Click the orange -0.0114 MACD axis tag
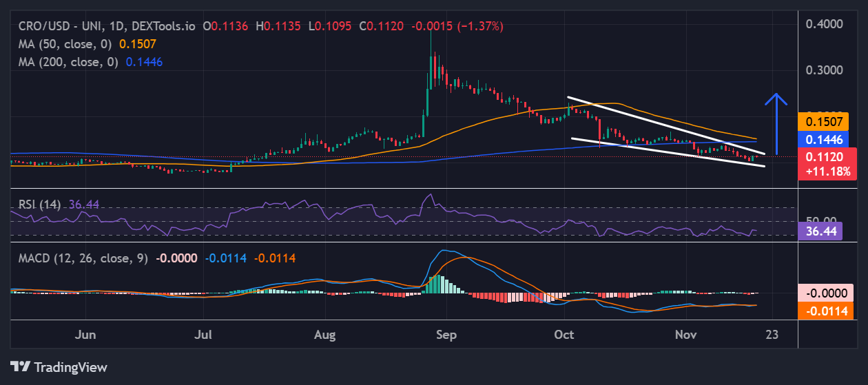The image size is (868, 385). click(825, 311)
